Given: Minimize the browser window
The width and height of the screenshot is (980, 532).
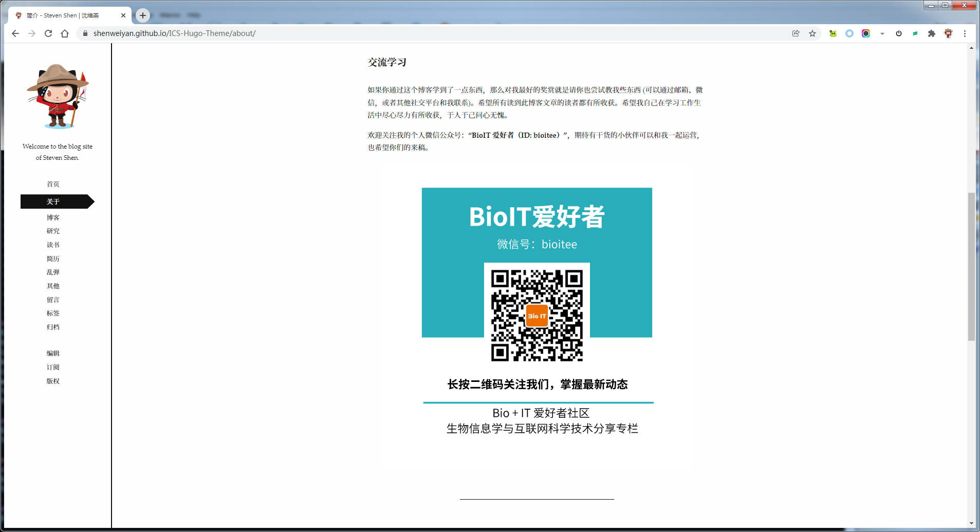Looking at the screenshot, I should [931, 5].
